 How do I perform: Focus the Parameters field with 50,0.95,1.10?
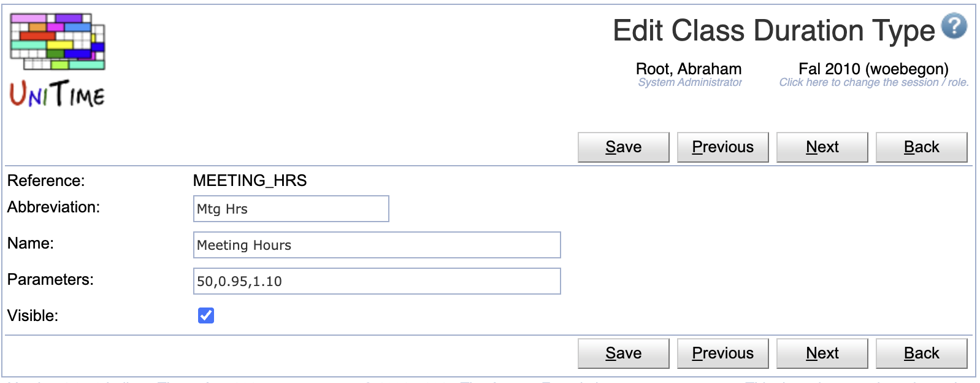pyautogui.click(x=377, y=281)
